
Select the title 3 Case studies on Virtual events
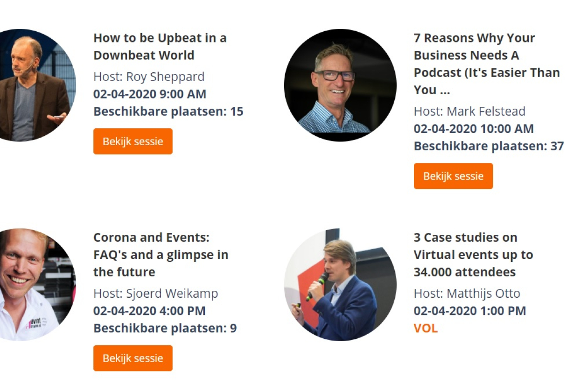tap(473, 254)
